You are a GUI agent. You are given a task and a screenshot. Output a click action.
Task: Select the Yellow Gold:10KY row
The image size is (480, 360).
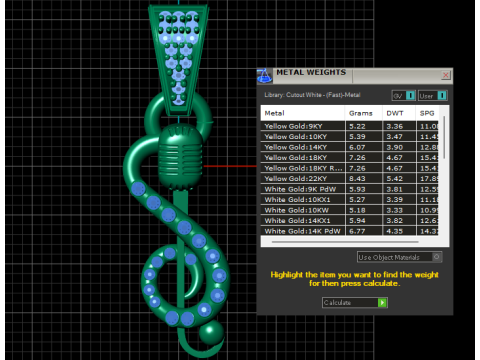[x=349, y=137]
